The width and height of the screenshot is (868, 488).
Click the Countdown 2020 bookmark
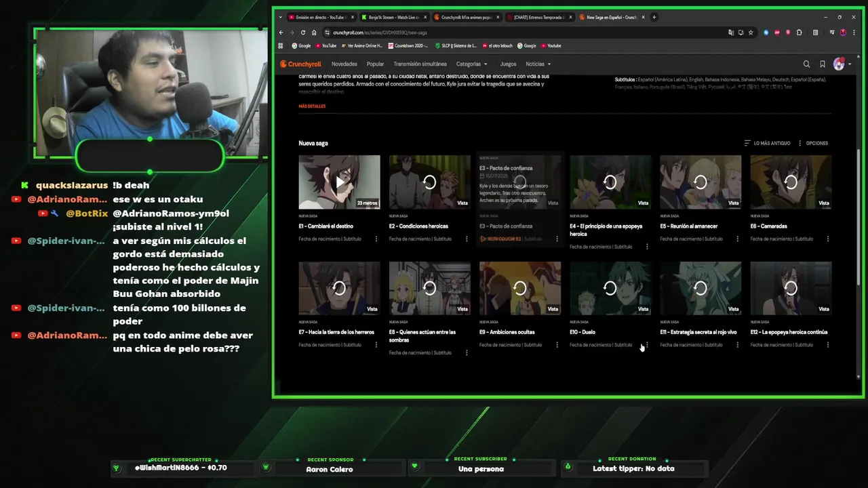click(x=408, y=45)
